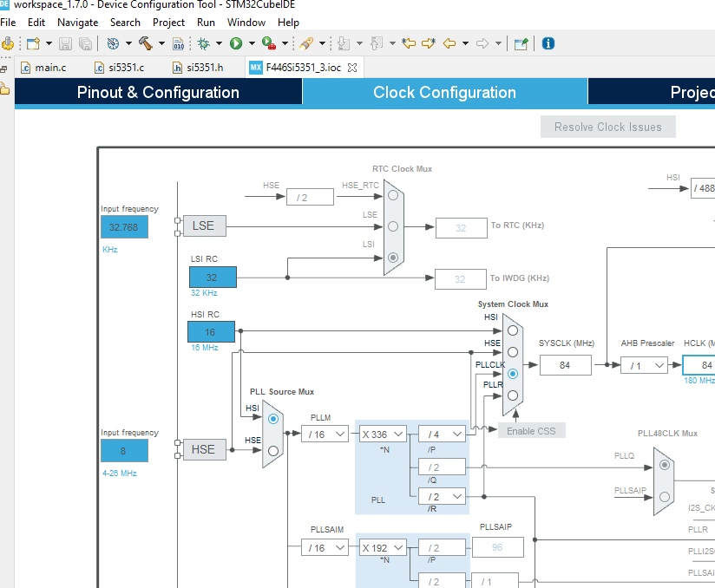715x588 pixels.
Task: Click the LSE 32.768 input frequency field
Action: (124, 227)
